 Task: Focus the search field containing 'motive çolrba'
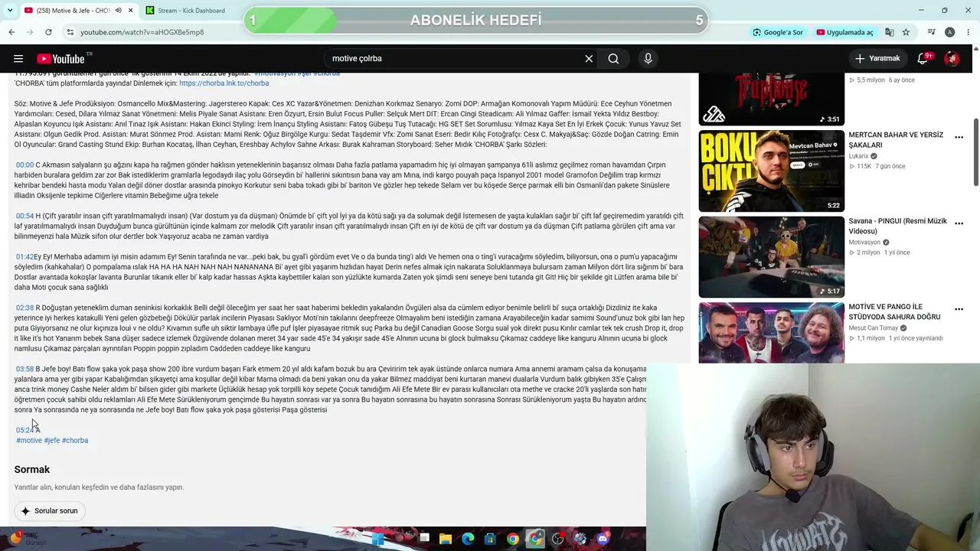coord(456,59)
